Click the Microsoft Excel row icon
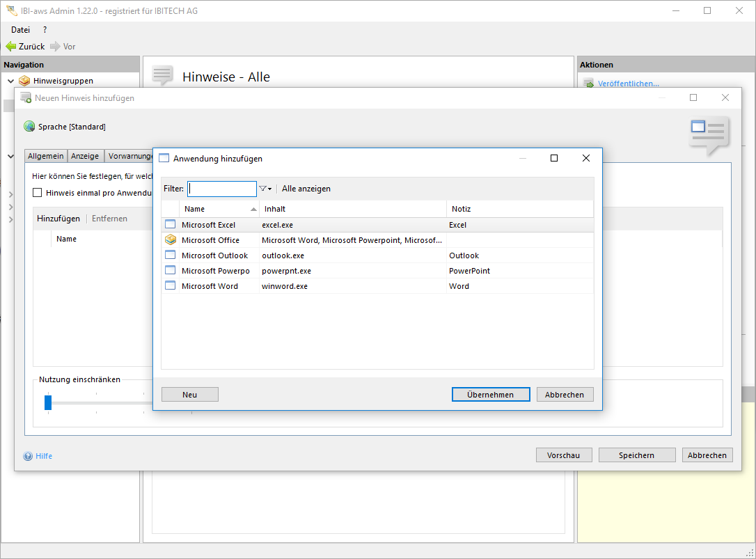Screen dimensions: 756x559 (171, 225)
